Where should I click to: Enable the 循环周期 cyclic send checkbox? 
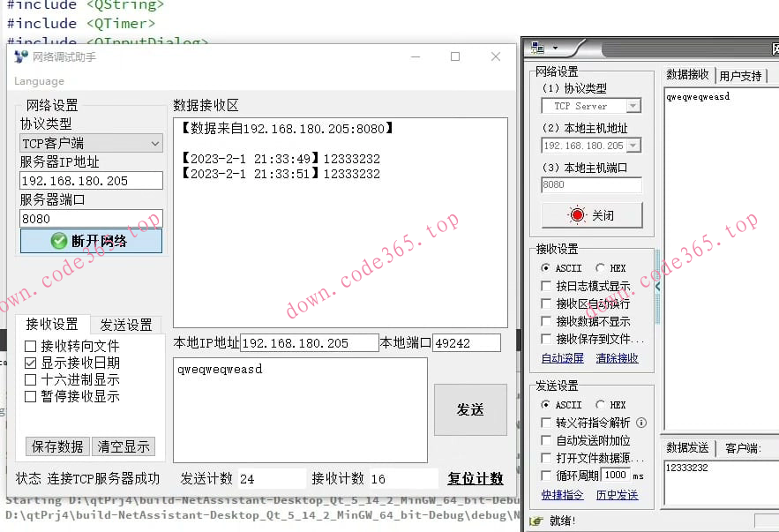[547, 476]
